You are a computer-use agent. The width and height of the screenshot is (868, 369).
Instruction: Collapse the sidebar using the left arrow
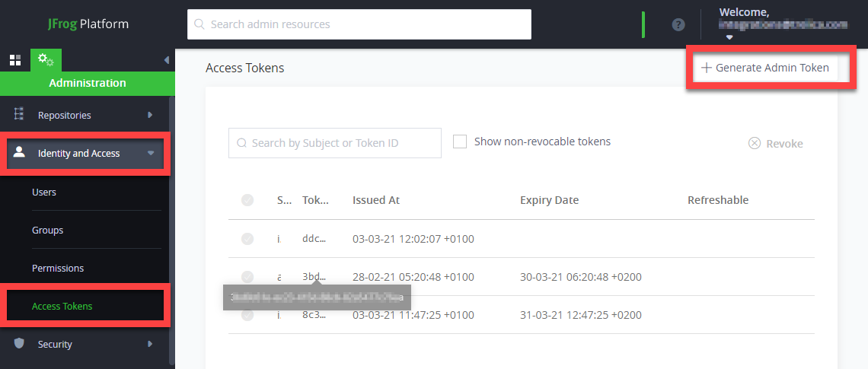point(167,60)
